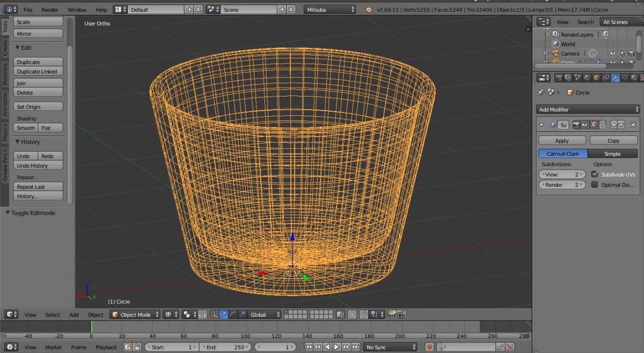Click the Copy modifier button
The width and height of the screenshot is (644, 353).
tap(613, 141)
